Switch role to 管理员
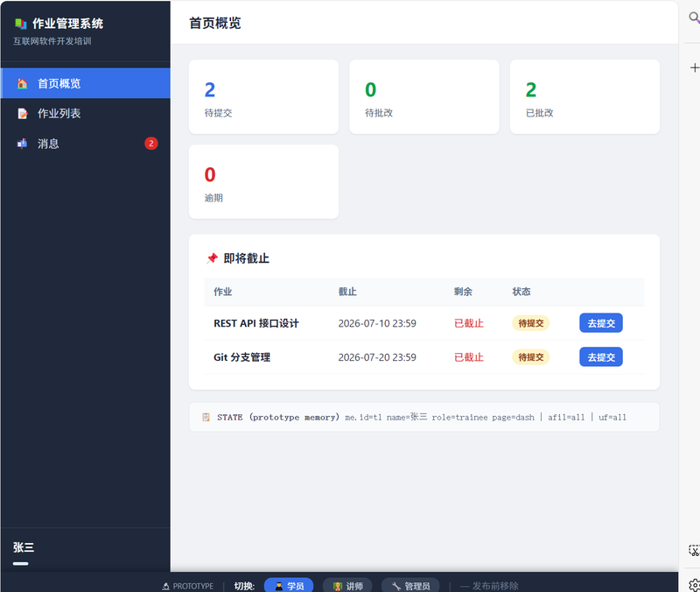 pos(410,585)
